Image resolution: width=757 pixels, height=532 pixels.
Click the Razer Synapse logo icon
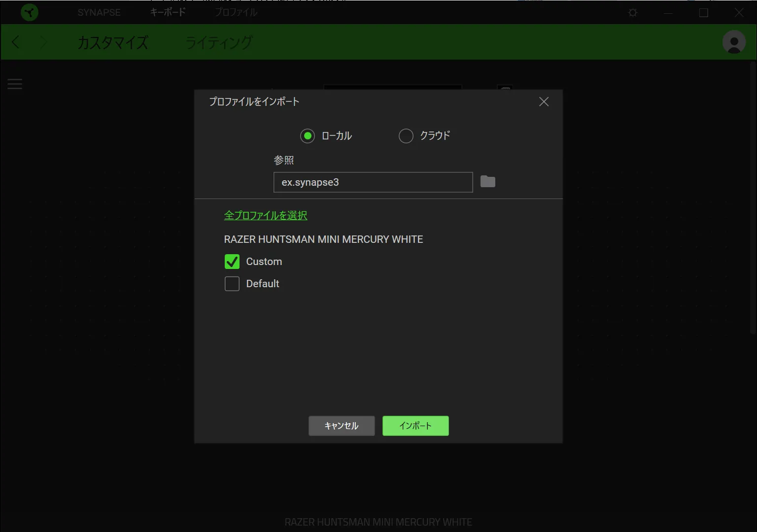pyautogui.click(x=30, y=12)
